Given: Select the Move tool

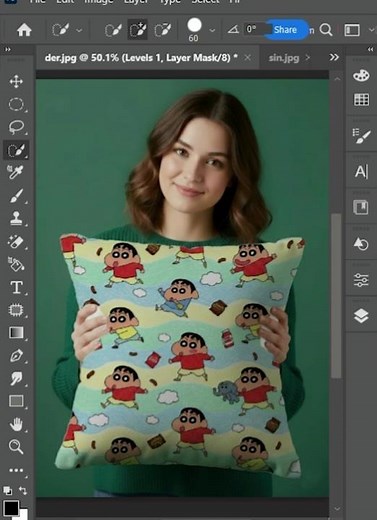Looking at the screenshot, I should tap(16, 81).
